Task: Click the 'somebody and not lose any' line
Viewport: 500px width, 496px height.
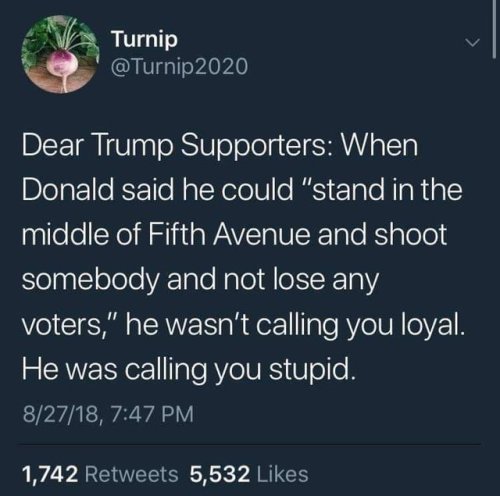Action: 200,280
